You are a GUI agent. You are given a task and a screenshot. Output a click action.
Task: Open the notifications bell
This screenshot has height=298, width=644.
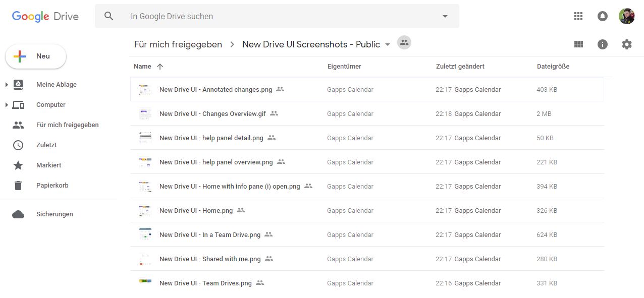[x=602, y=16]
